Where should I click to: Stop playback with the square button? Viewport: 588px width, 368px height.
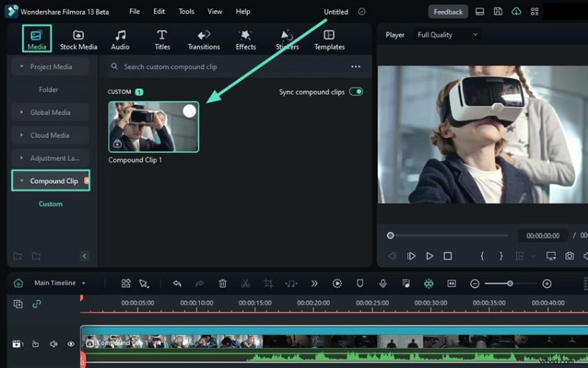(x=448, y=256)
